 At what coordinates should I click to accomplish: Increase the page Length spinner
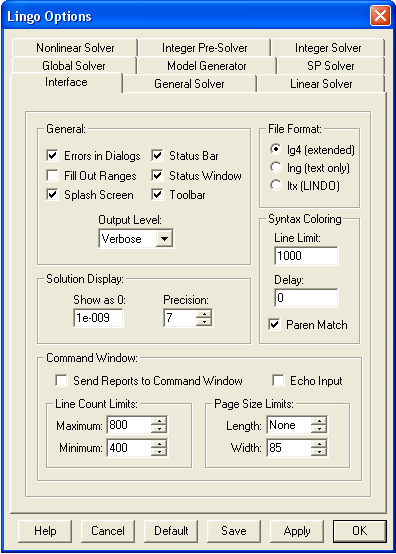[x=319, y=421]
